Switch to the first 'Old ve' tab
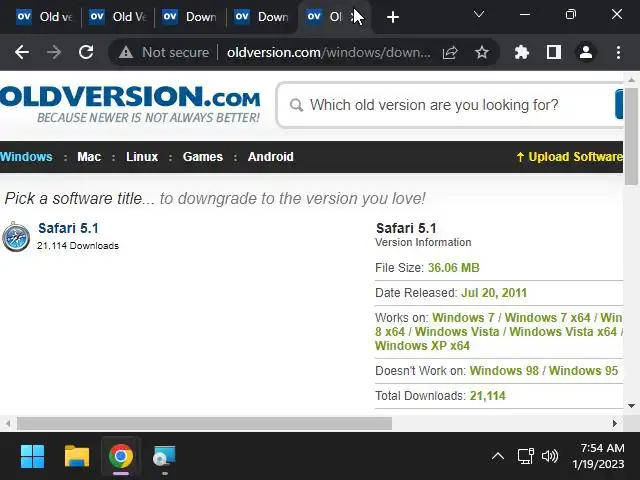The height and width of the screenshot is (480, 640). (44, 17)
